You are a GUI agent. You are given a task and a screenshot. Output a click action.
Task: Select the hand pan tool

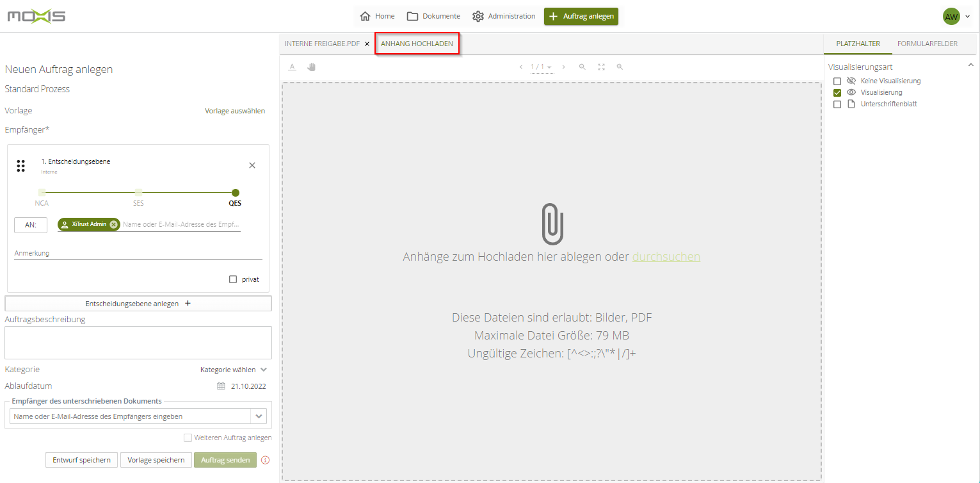[312, 67]
